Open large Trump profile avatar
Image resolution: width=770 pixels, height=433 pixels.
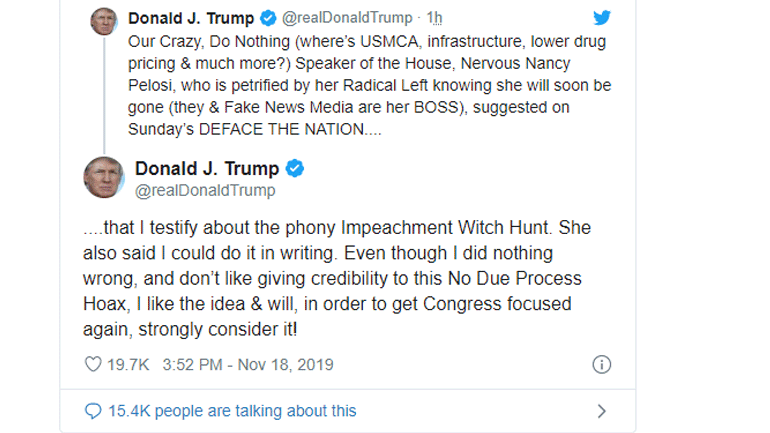click(x=103, y=178)
